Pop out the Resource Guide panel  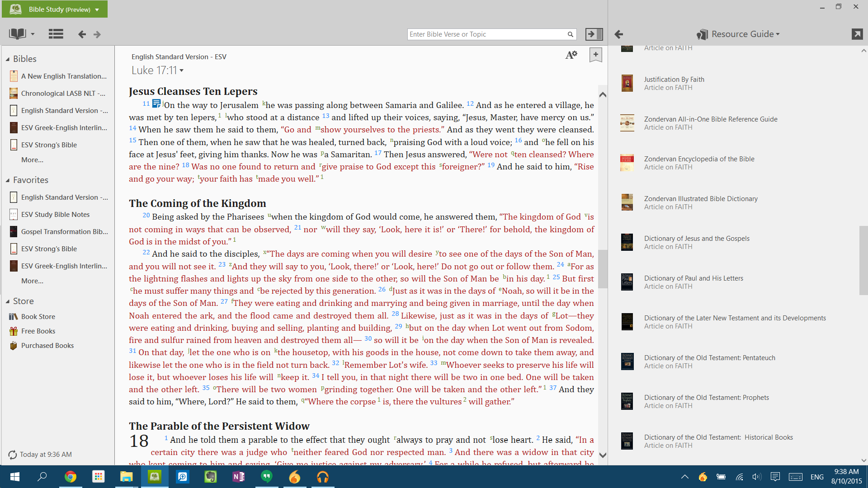tap(857, 34)
